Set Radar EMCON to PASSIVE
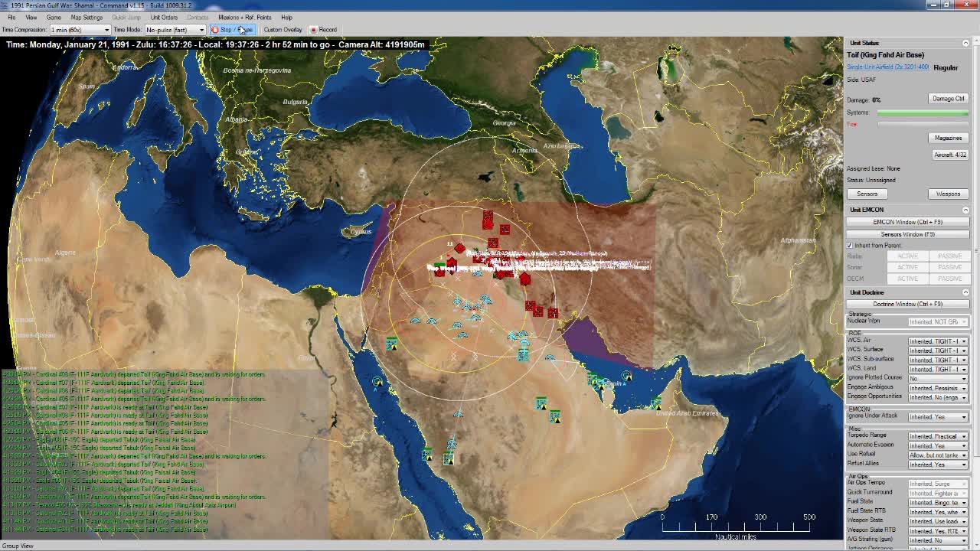This screenshot has width=980, height=551. point(949,256)
